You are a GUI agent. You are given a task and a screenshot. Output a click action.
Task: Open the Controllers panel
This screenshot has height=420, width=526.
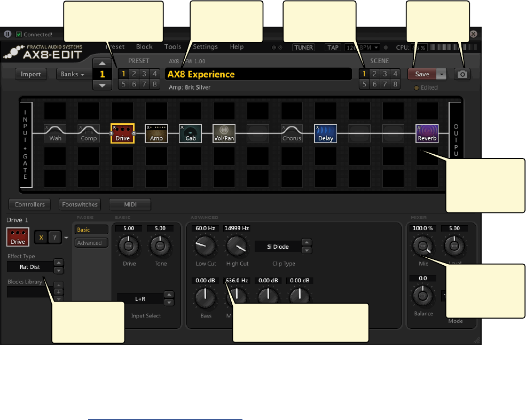click(x=29, y=204)
